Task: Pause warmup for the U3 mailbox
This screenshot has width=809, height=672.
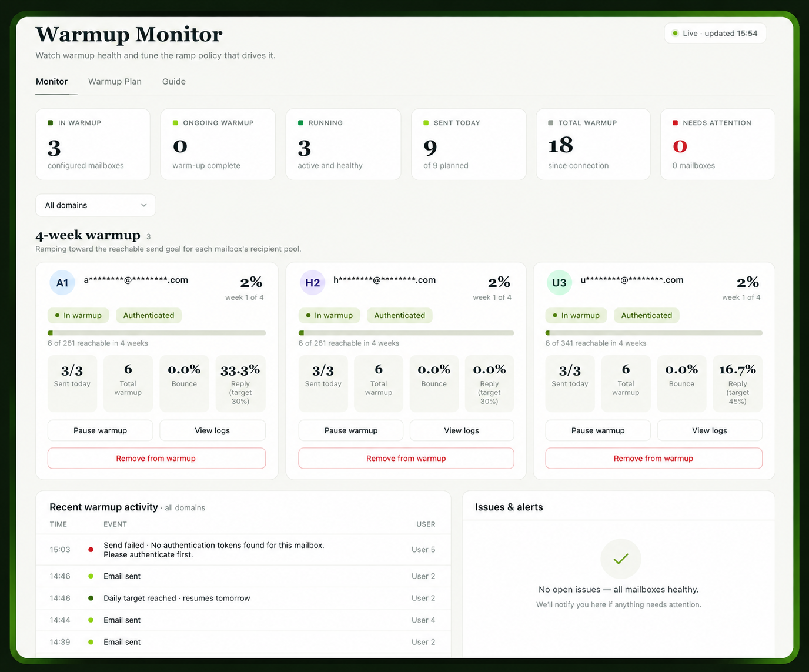Action: pos(598,430)
